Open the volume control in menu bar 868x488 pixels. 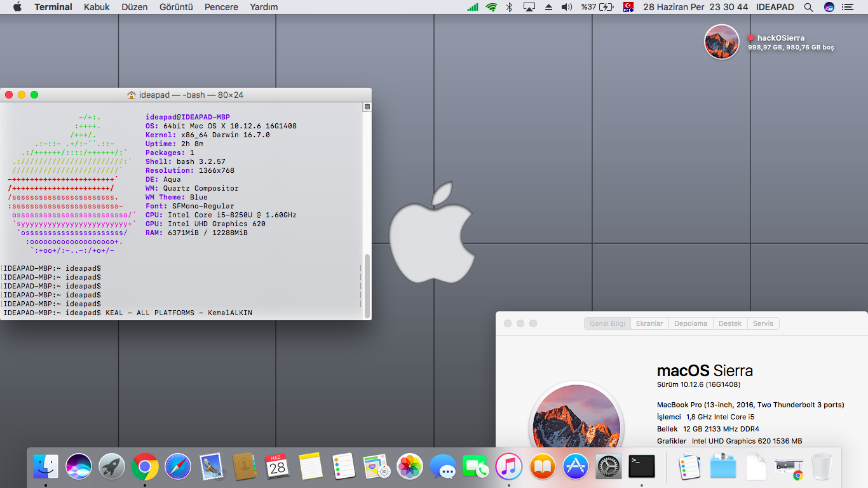567,7
